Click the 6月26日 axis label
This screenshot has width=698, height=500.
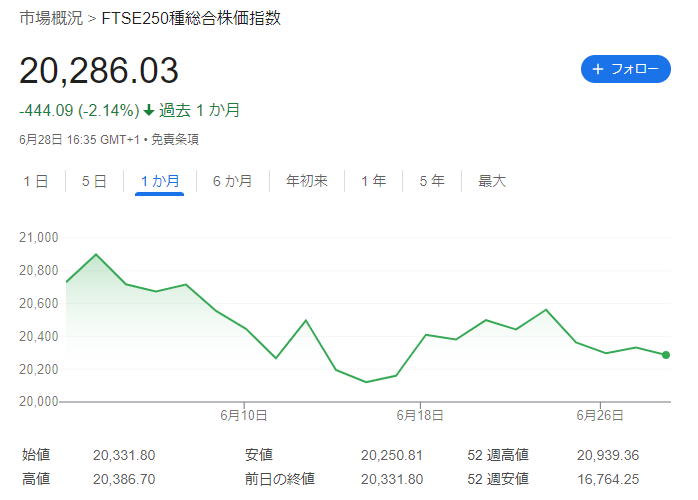600,415
